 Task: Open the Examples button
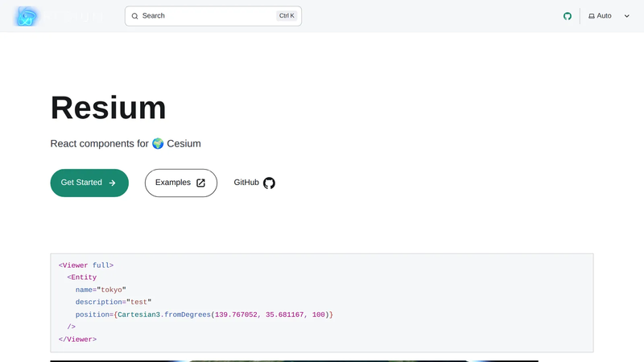point(180,183)
